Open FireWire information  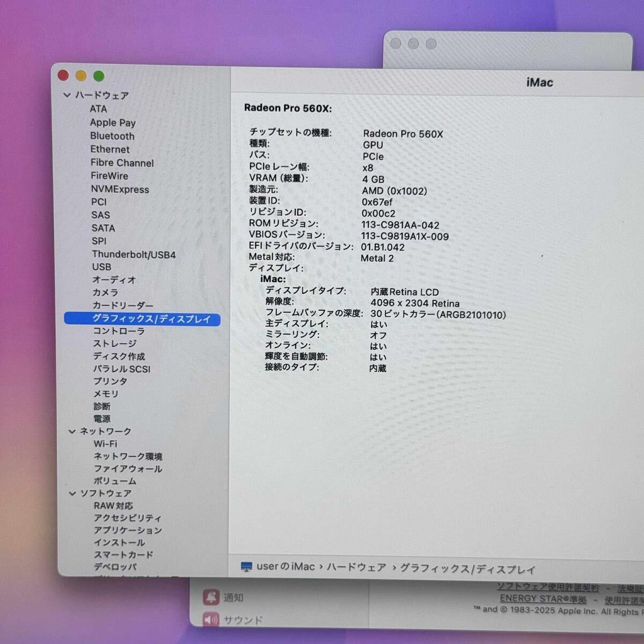tap(109, 176)
